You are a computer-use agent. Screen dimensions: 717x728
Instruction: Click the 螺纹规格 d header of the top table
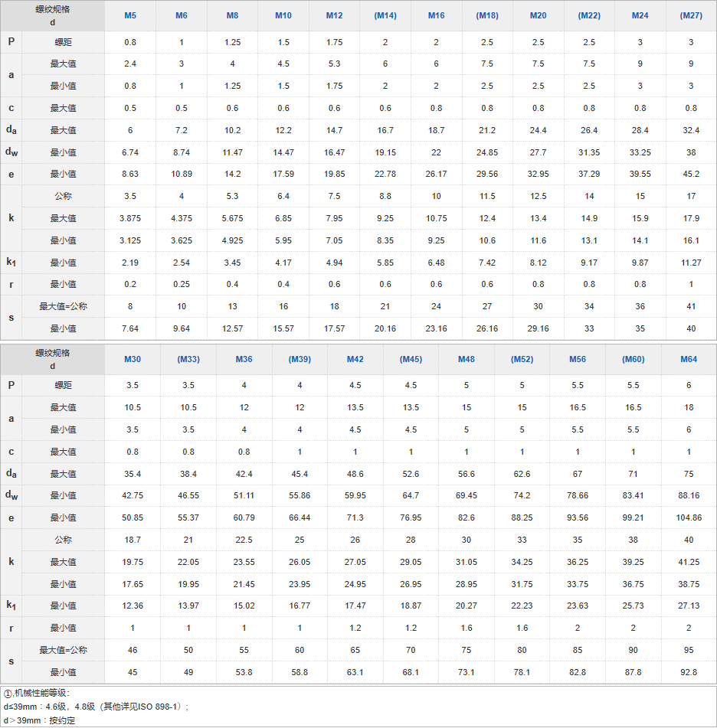[52, 16]
